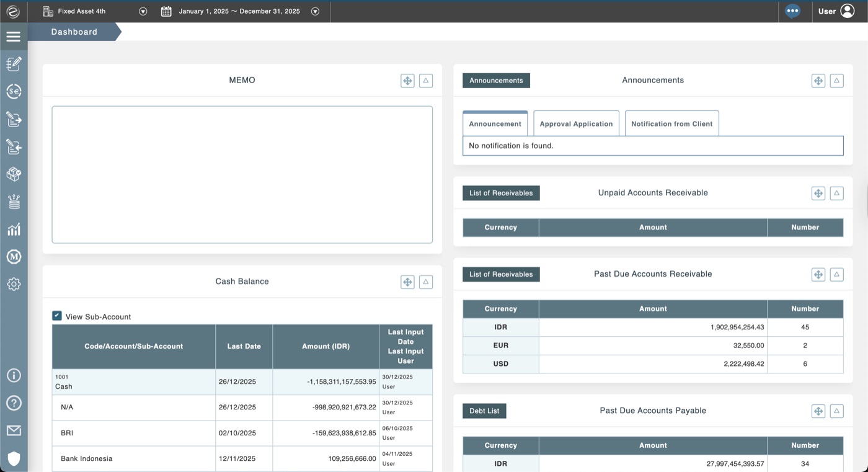Select the inventory boxes icon in the sidebar

[14, 174]
